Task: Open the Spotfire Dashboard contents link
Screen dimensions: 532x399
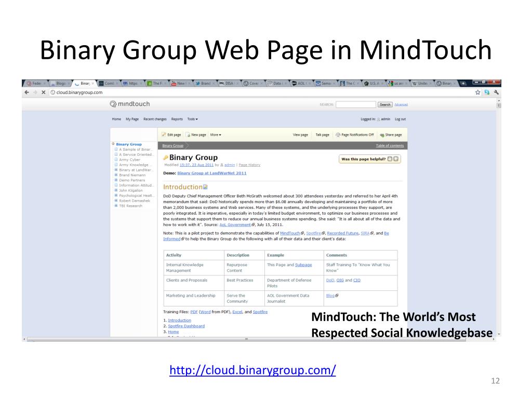Action: [x=187, y=326]
